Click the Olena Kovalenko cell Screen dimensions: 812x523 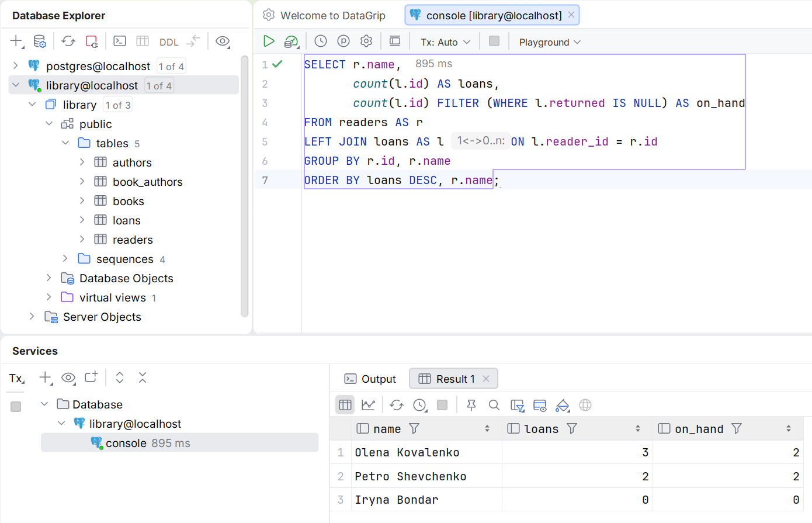point(426,452)
